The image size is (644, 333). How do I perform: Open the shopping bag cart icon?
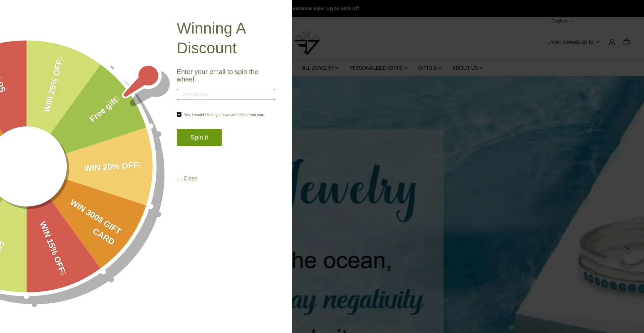626,42
